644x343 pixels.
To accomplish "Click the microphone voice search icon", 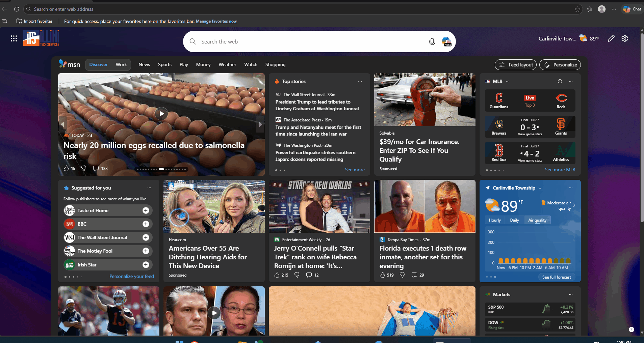I will click(432, 41).
